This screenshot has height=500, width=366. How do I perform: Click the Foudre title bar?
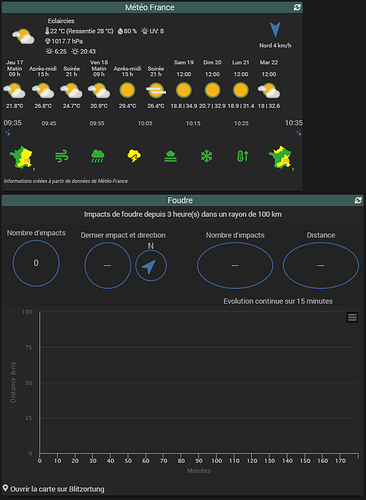click(x=183, y=200)
